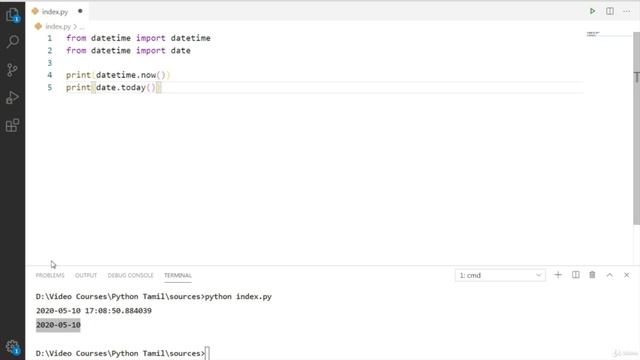Click line number 1 in gutter
The width and height of the screenshot is (640, 360).
(49, 38)
